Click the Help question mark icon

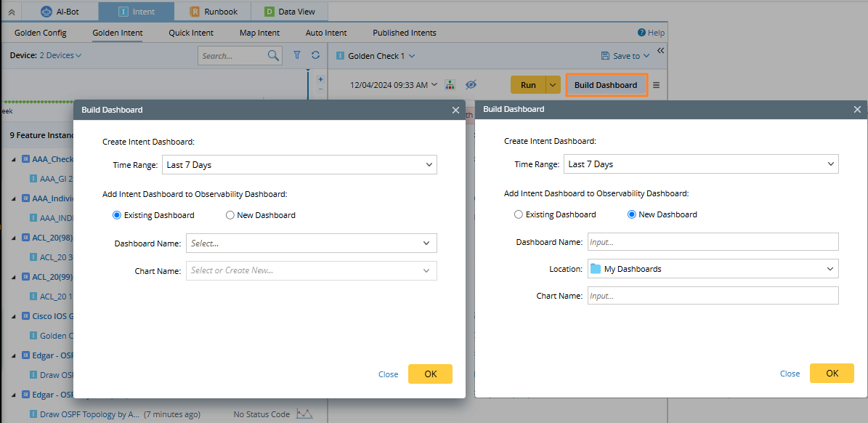[x=641, y=33]
